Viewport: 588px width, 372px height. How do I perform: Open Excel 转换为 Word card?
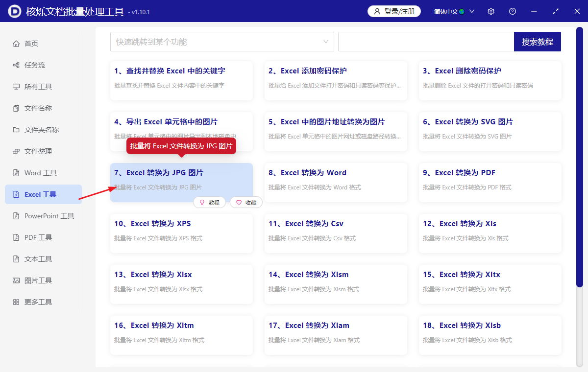tap(336, 182)
